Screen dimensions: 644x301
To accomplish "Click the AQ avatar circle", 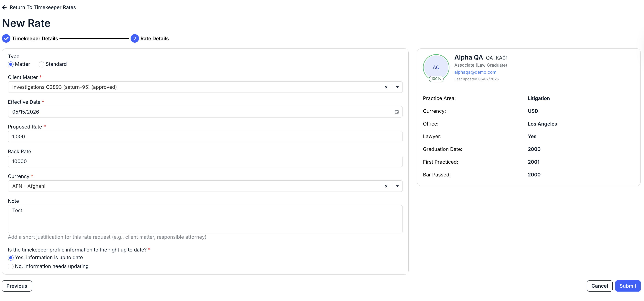I will 436,67.
